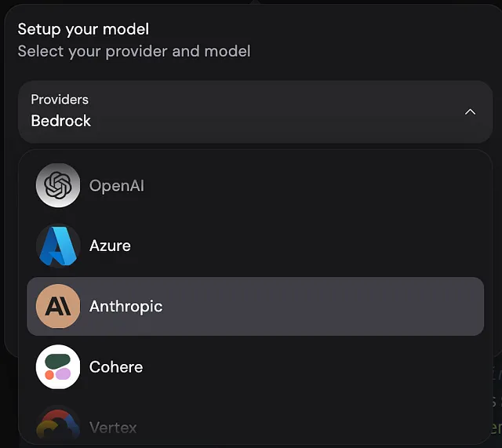Click the Azure text label
The image size is (502, 448).
click(110, 246)
